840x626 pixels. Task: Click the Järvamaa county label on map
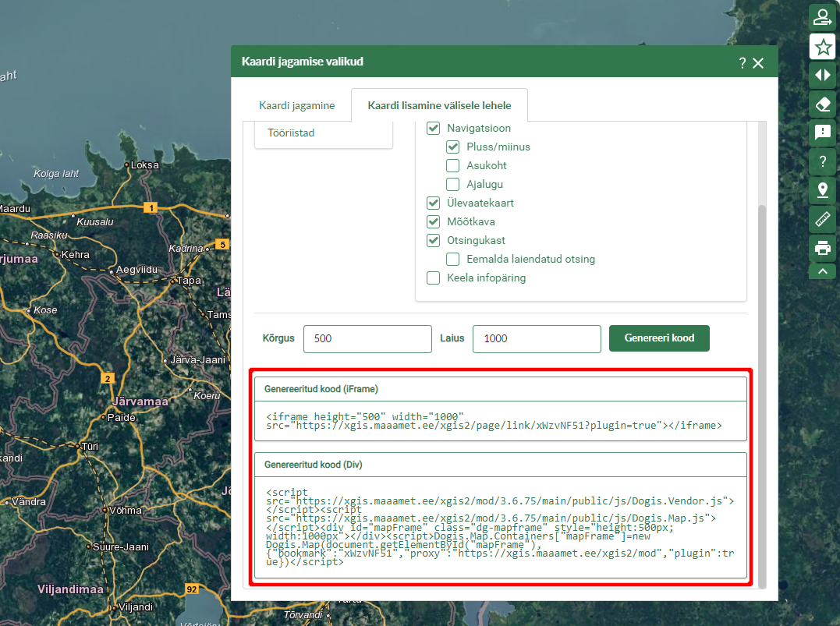click(x=140, y=401)
